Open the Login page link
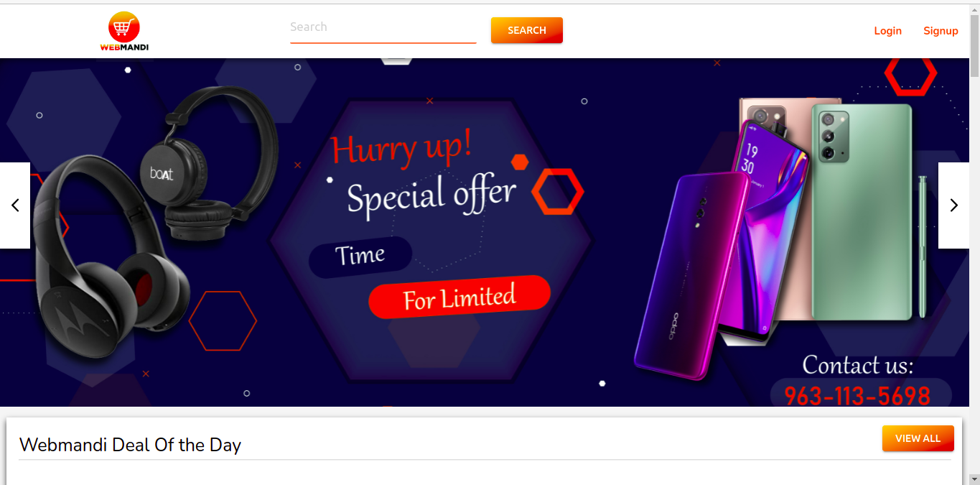This screenshot has height=485, width=980. (887, 31)
